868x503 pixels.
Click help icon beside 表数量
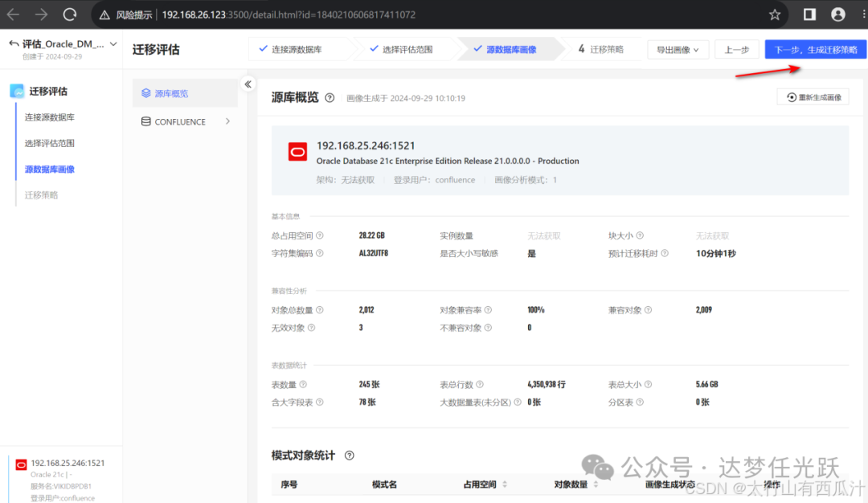(303, 384)
